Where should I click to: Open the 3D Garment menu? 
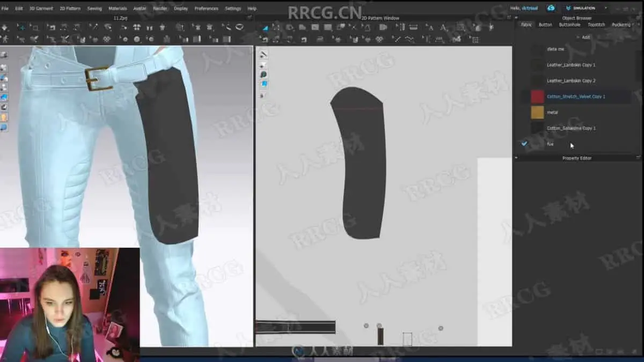(41, 9)
